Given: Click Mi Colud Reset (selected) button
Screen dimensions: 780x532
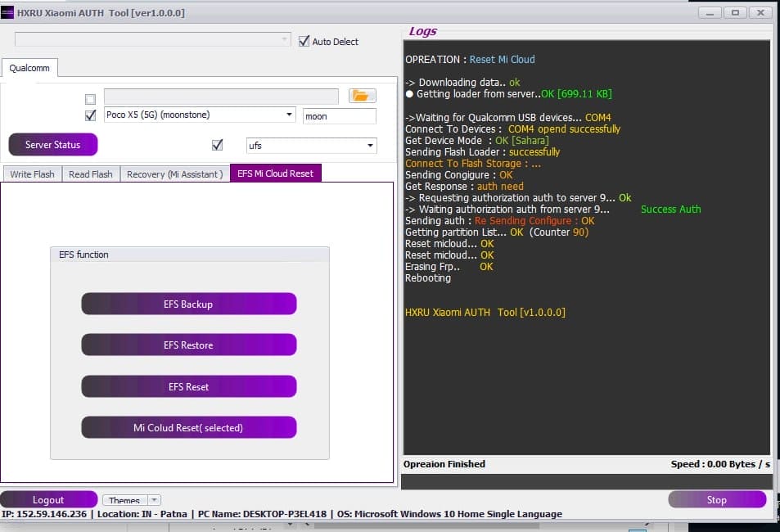Looking at the screenshot, I should click(188, 426).
